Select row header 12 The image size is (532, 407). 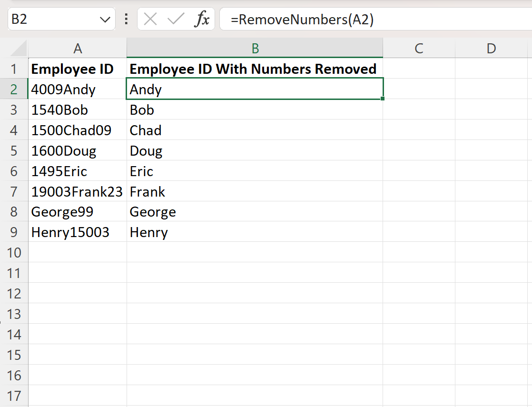15,294
